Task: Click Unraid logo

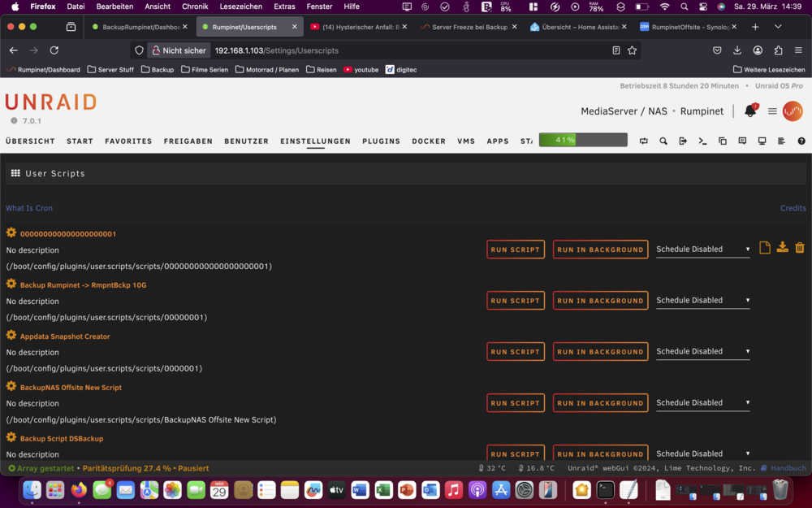Action: click(50, 102)
